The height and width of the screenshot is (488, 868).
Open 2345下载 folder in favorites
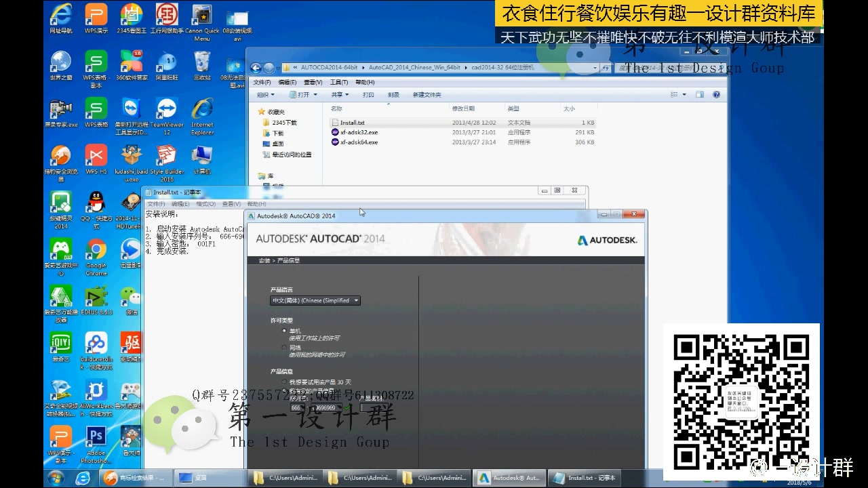click(279, 123)
